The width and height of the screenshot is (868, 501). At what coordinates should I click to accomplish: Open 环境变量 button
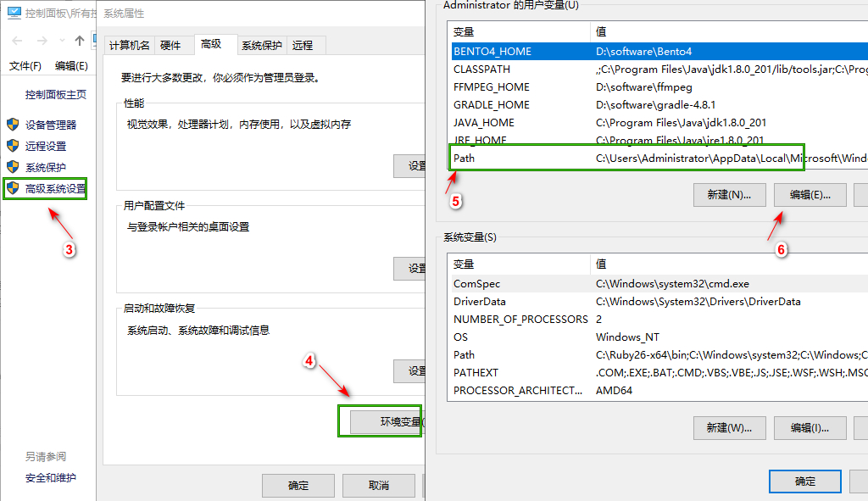click(x=387, y=422)
